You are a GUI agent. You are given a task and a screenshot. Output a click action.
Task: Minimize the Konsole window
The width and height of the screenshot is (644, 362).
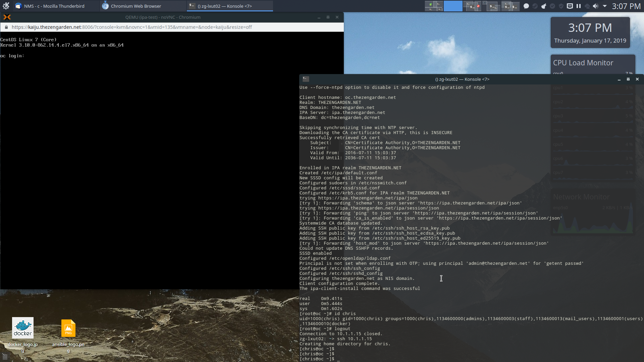(619, 79)
